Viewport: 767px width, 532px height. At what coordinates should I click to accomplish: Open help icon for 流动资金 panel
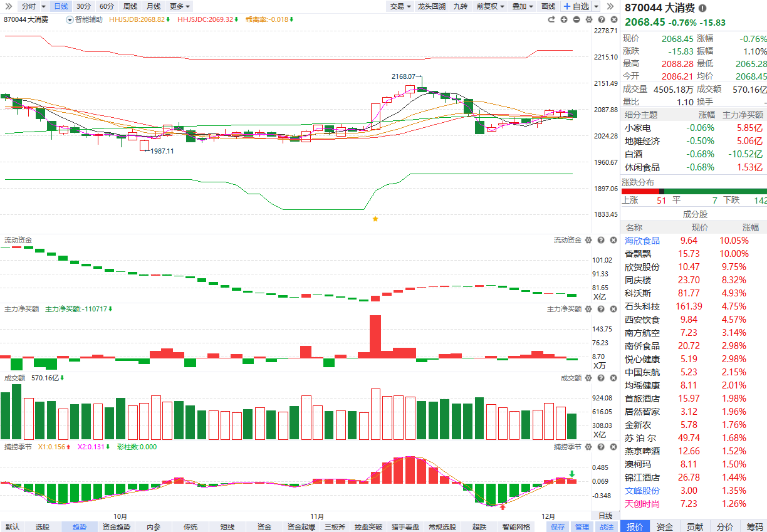click(x=600, y=240)
